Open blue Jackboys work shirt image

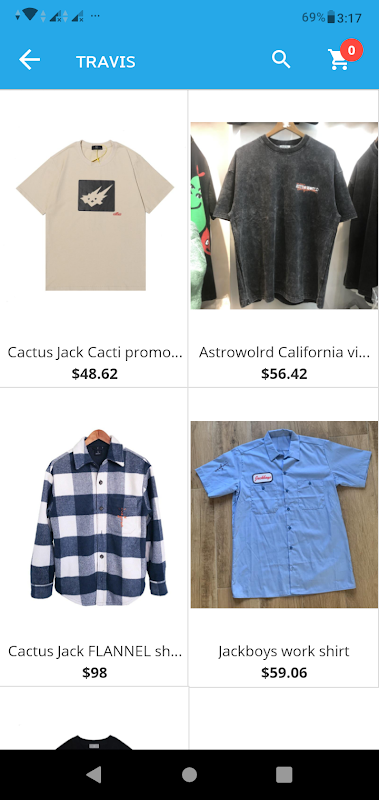point(284,514)
